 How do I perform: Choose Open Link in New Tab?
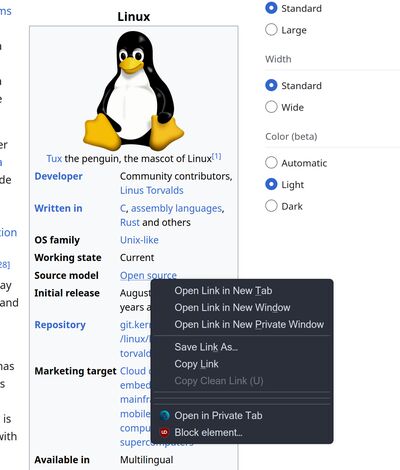(242, 291)
